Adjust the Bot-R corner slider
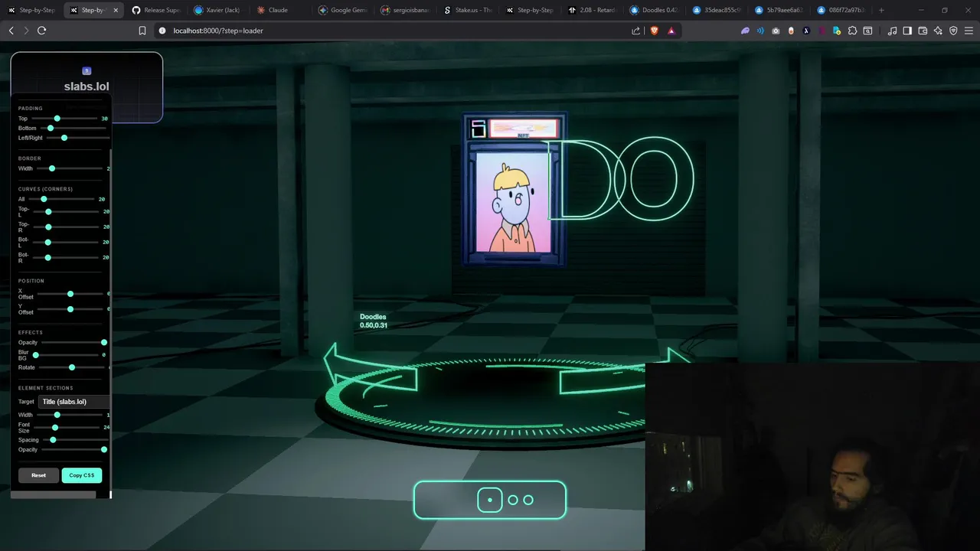 [x=67, y=257]
